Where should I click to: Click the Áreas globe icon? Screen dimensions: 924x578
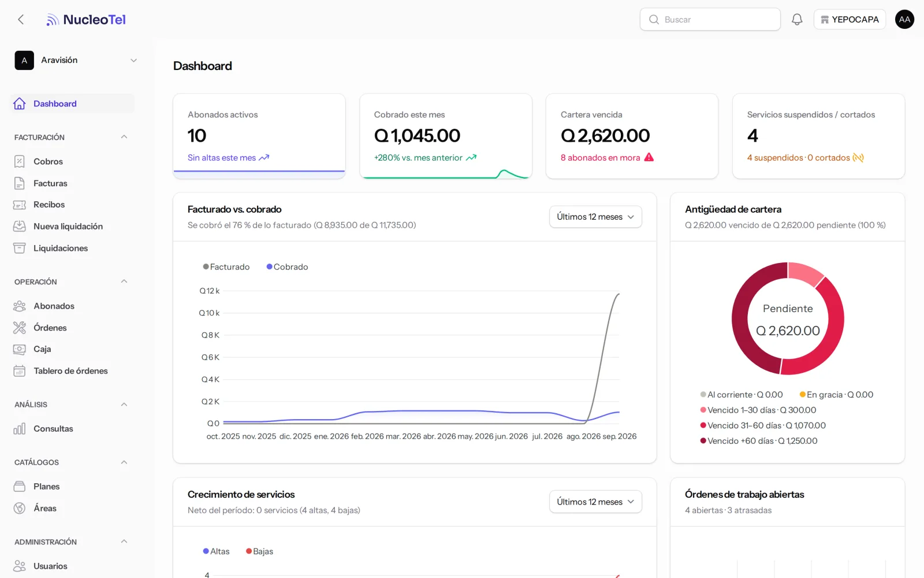pyautogui.click(x=20, y=508)
